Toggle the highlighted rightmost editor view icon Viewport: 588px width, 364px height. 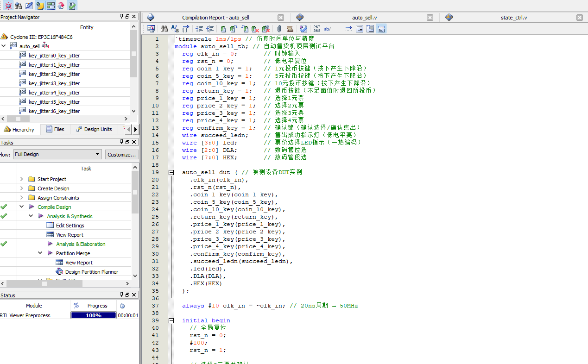pyautogui.click(x=381, y=29)
